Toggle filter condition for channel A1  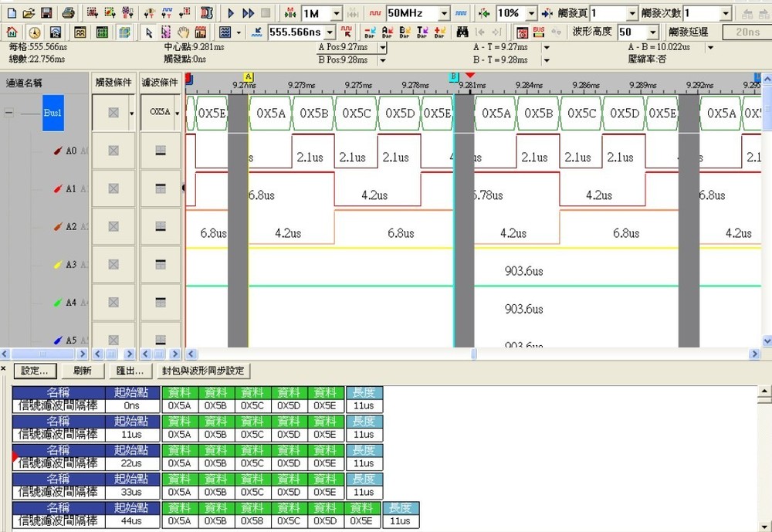(x=161, y=188)
